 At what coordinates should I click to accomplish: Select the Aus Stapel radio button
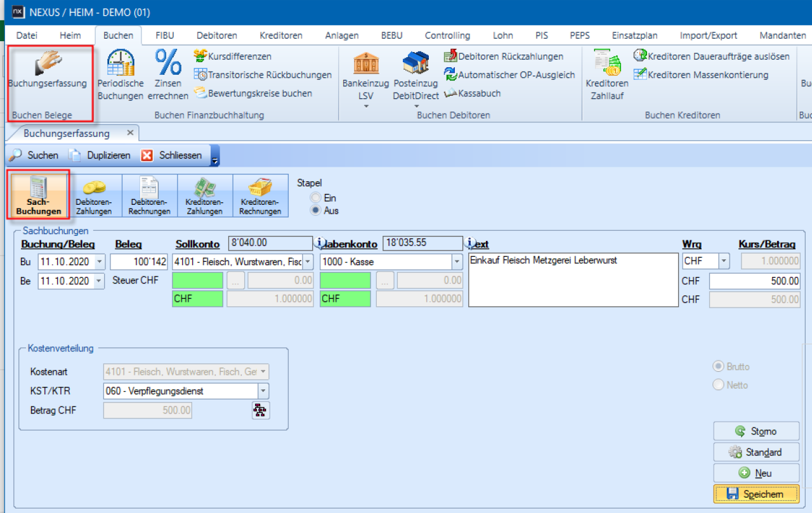(315, 211)
